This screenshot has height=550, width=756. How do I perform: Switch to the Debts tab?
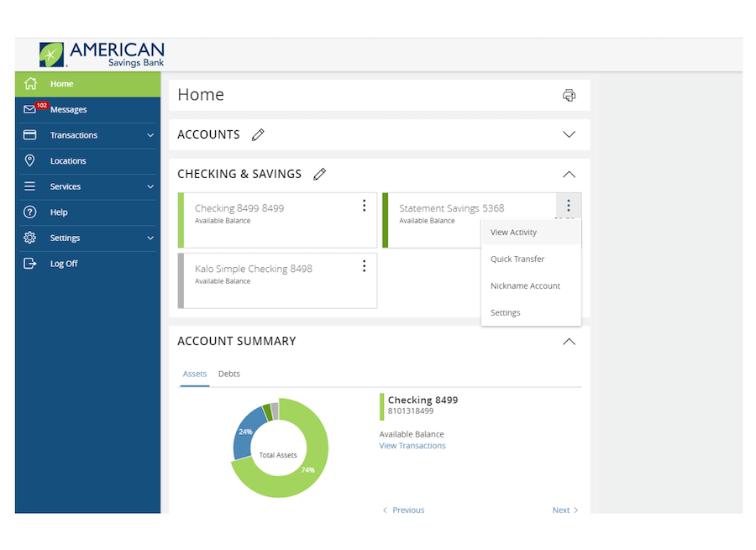pyautogui.click(x=229, y=374)
